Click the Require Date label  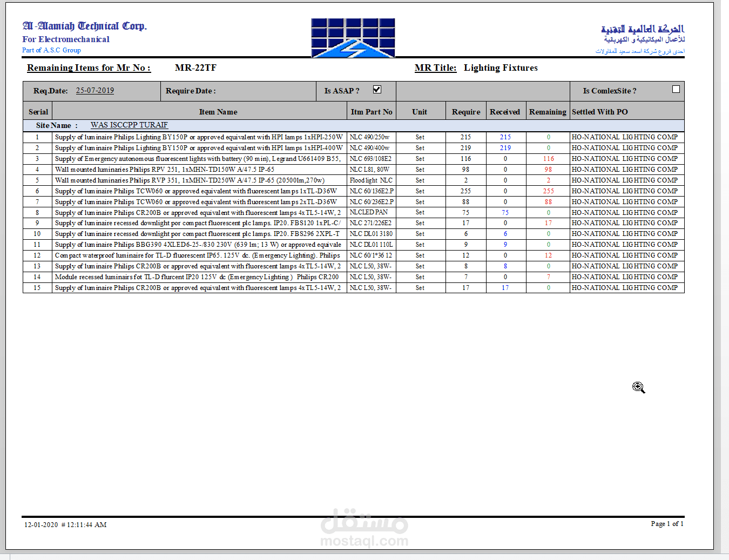point(191,91)
